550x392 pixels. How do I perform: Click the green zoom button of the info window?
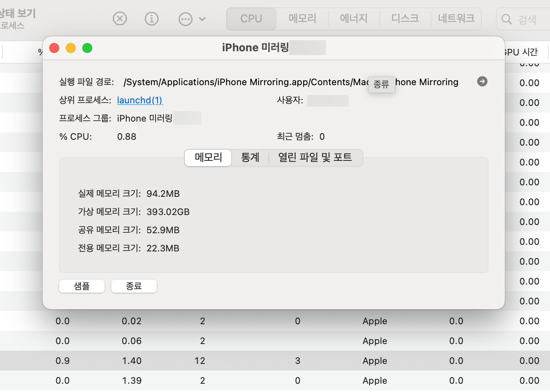(87, 48)
